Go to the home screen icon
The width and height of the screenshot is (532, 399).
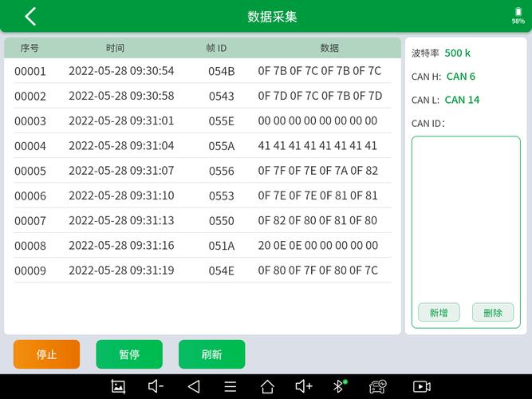tap(267, 386)
